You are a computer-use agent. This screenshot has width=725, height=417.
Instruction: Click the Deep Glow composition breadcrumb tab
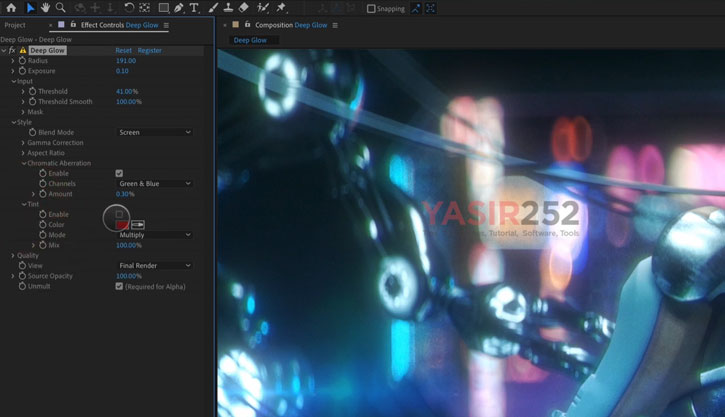pyautogui.click(x=250, y=40)
